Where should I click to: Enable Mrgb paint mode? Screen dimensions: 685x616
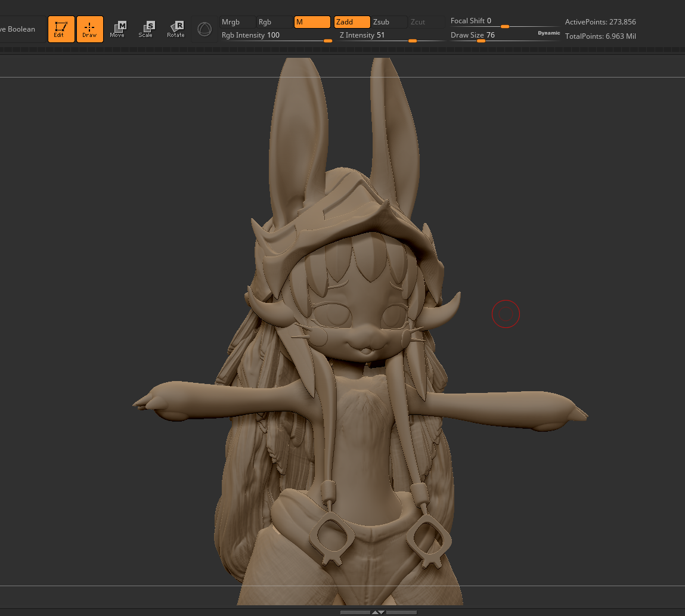[x=238, y=22]
